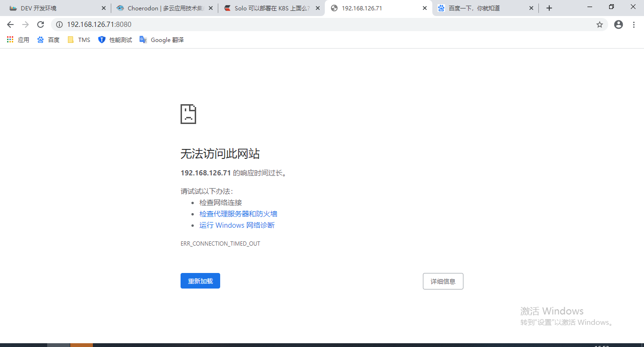Go forward to the next page
Screen dimensions: 644x347
[x=25, y=25]
